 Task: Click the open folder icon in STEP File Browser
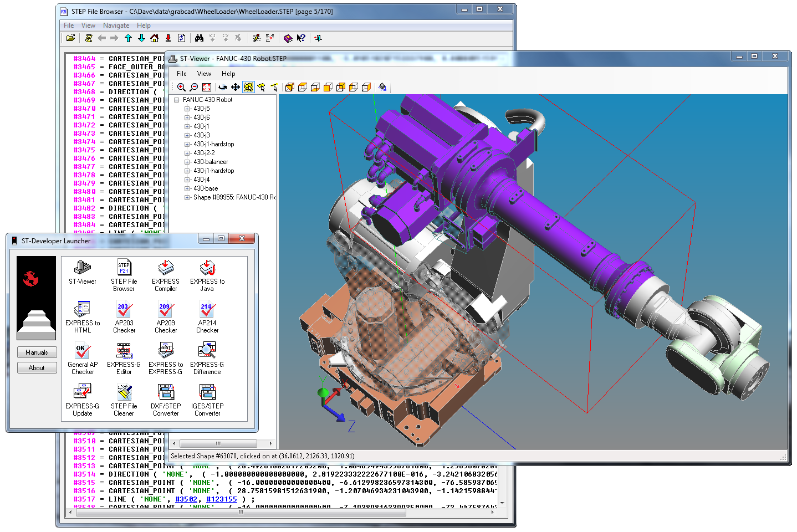(x=70, y=38)
